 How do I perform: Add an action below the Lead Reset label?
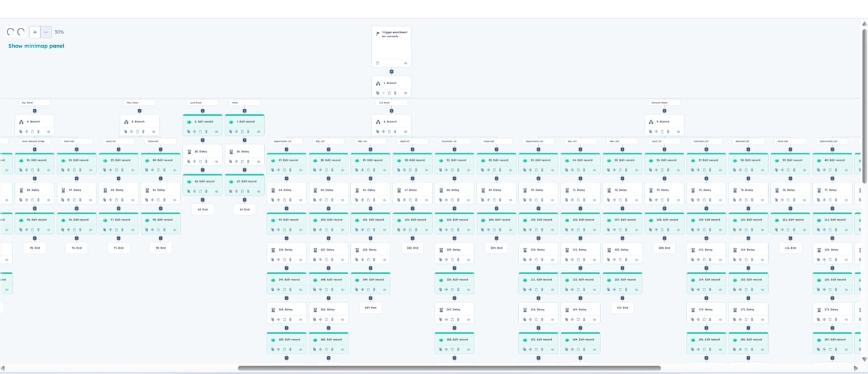tap(202, 110)
